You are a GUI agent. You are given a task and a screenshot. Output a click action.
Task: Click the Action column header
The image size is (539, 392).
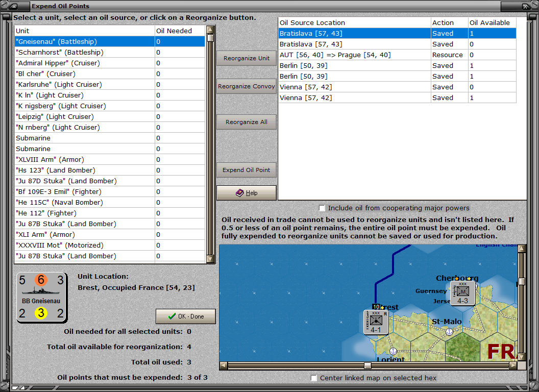(450, 22)
